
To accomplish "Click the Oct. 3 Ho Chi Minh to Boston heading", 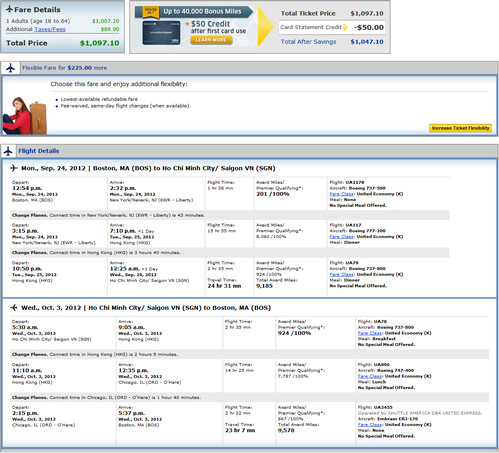I will coord(146,308).
